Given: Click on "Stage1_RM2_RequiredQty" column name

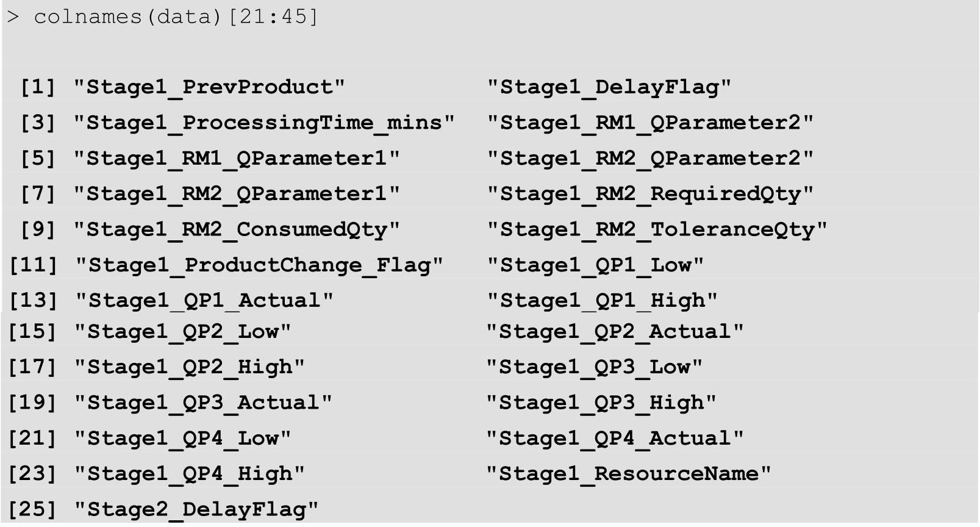Looking at the screenshot, I should (x=650, y=194).
